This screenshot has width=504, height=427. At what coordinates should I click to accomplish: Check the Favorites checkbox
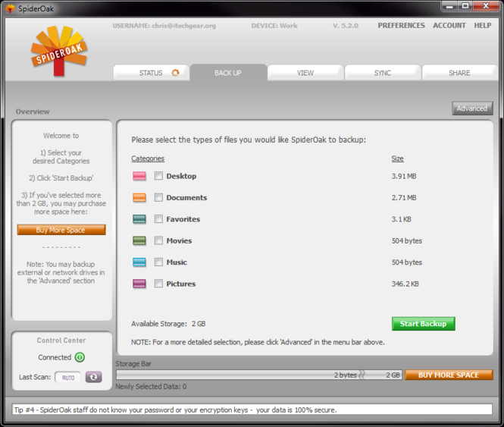[158, 219]
